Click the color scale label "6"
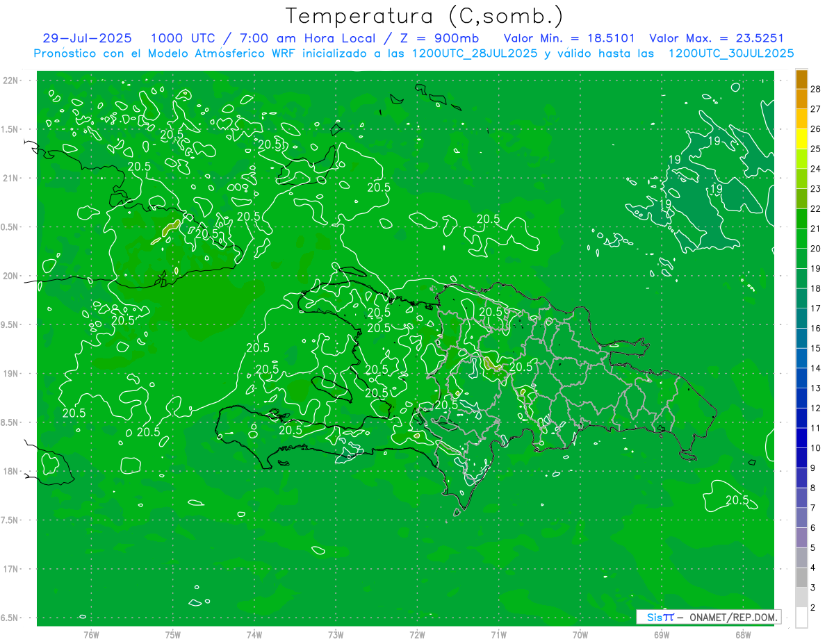This screenshot has height=644, width=834. tap(813, 528)
